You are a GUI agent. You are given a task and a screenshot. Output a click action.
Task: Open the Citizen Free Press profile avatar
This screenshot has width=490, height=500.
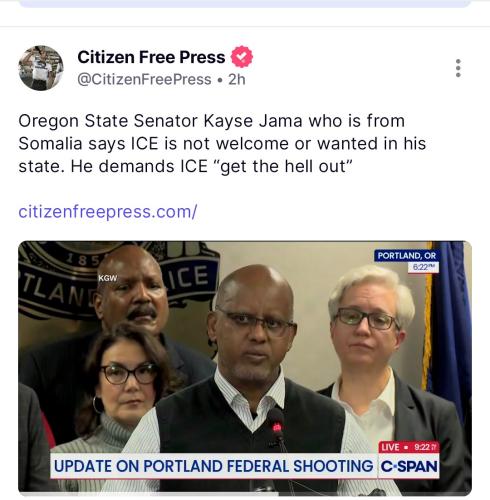point(41,68)
